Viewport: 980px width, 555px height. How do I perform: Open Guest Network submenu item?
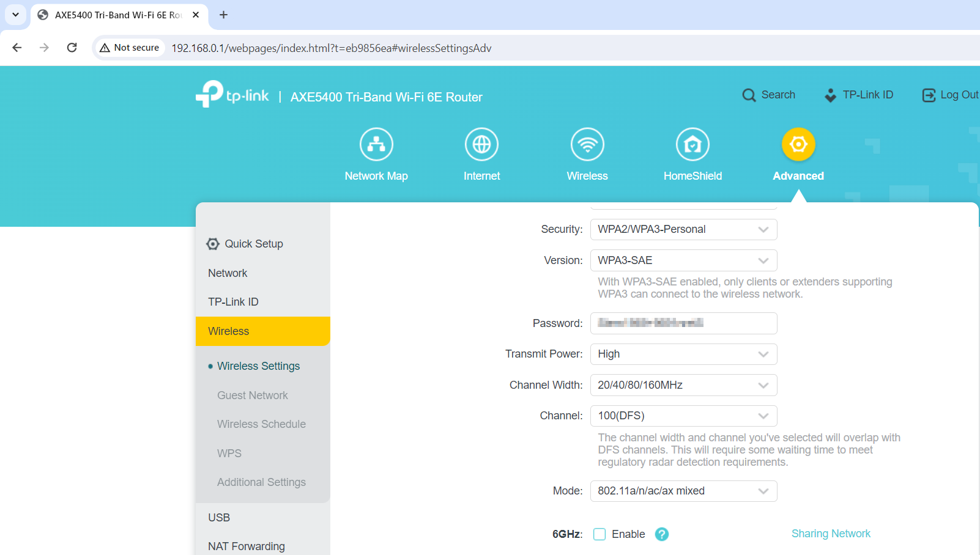pyautogui.click(x=253, y=395)
